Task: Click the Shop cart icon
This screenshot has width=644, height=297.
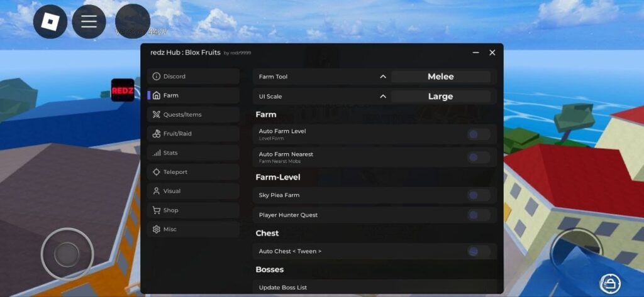Action: 156,210
